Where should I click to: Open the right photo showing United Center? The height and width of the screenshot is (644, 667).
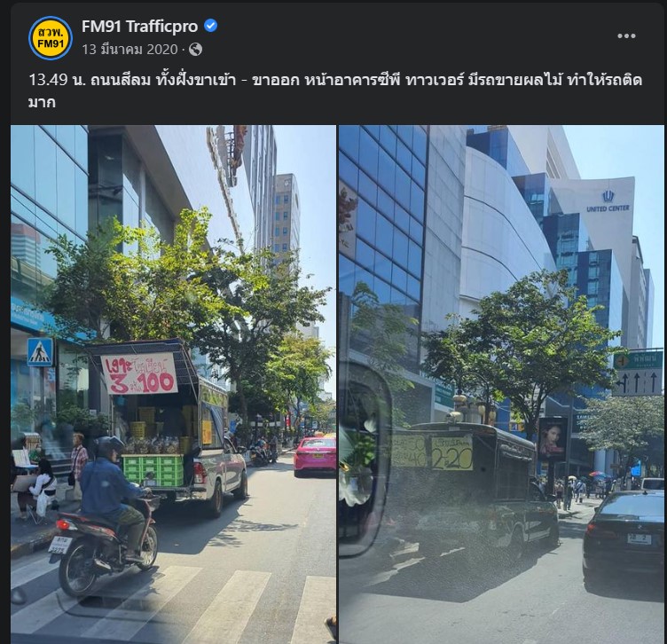pyautogui.click(x=501, y=384)
